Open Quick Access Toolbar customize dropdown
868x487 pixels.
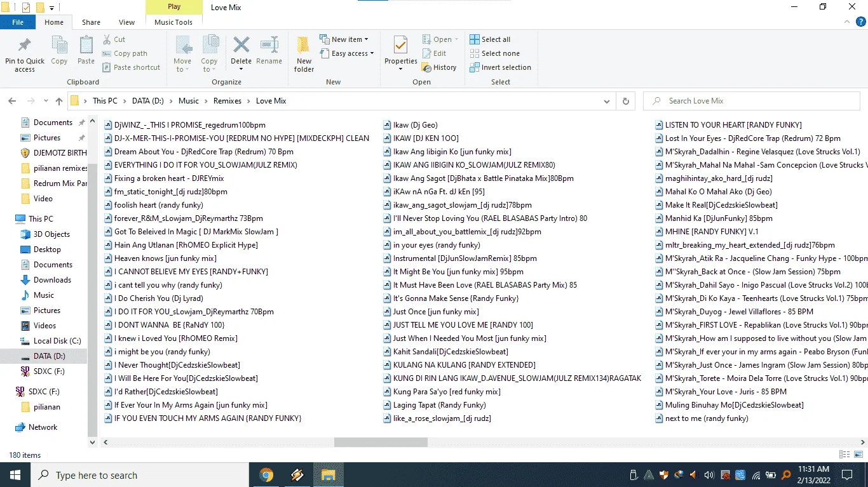[x=51, y=8]
